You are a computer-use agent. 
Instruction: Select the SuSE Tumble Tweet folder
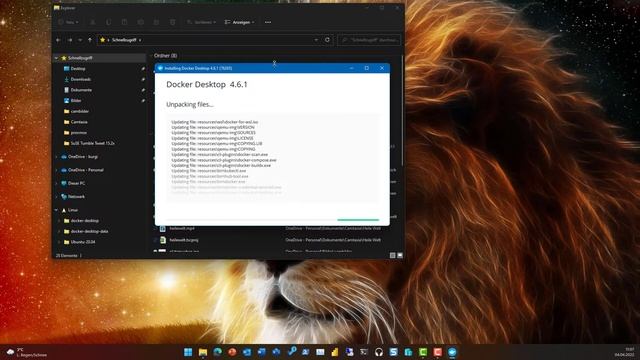pyautogui.click(x=89, y=143)
